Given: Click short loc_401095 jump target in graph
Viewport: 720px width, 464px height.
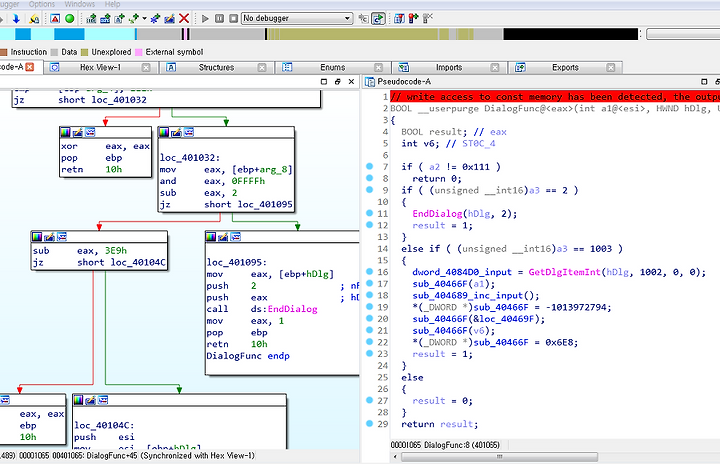Looking at the screenshot, I should [x=248, y=204].
